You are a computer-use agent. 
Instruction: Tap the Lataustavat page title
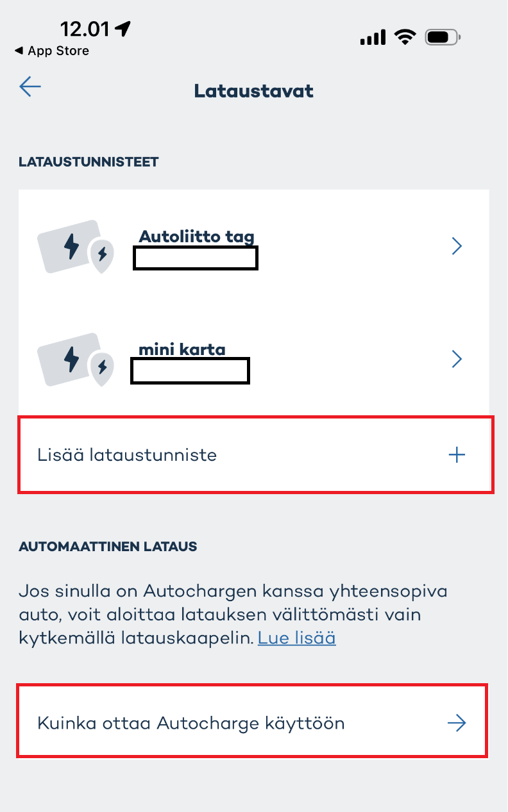[x=254, y=91]
